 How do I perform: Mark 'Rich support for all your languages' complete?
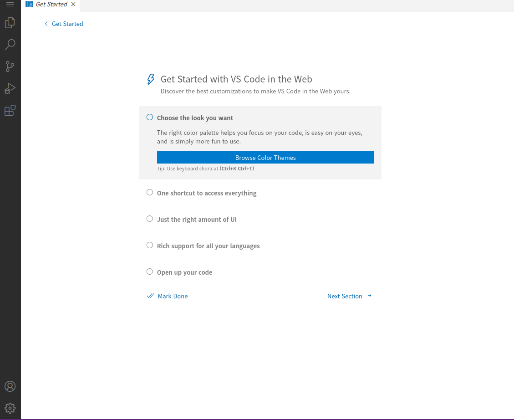(x=149, y=245)
